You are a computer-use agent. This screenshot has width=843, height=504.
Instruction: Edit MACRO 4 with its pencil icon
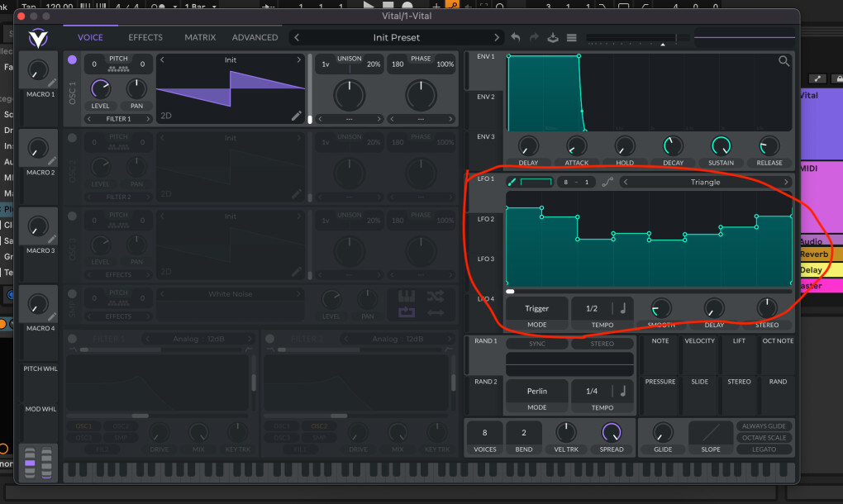tap(51, 317)
